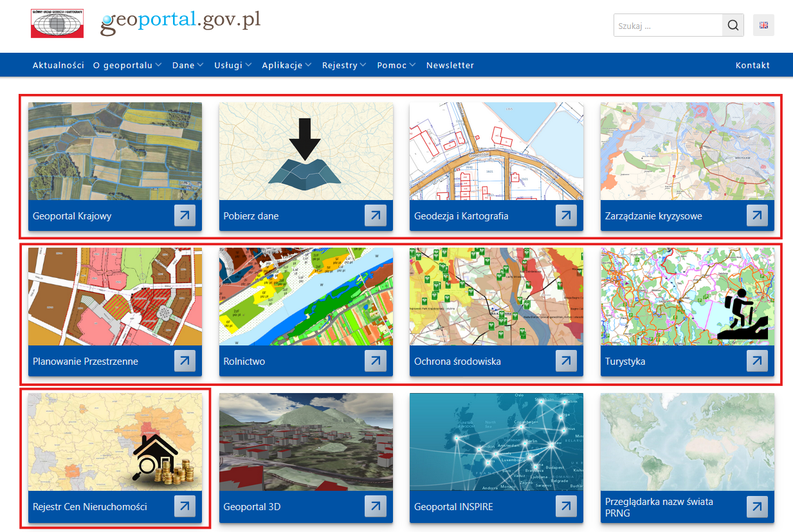Open Geoportal Krajowy aerial fields thumbnail
Image resolution: width=793 pixels, height=532 pixels.
[x=115, y=151]
